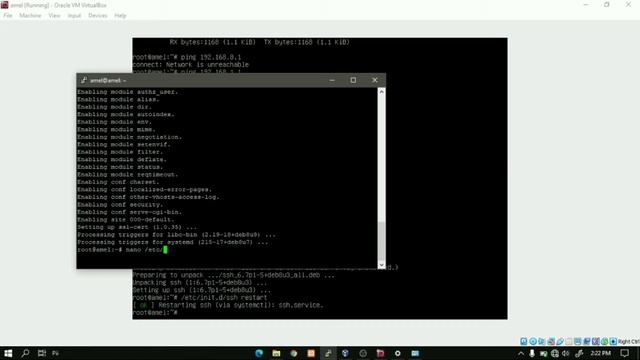Click the VirtualBox recording indicator icon
This screenshot has height=360, width=640.
587,341
